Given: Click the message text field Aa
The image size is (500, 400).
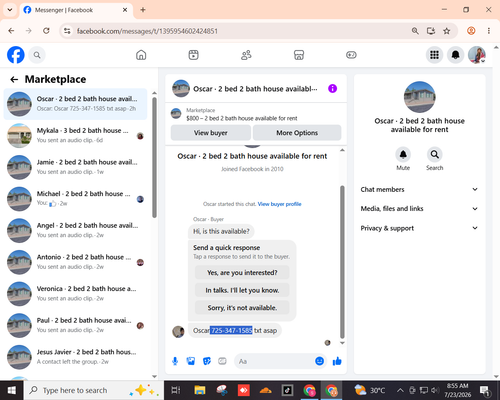Looking at the screenshot, I should point(275,361).
